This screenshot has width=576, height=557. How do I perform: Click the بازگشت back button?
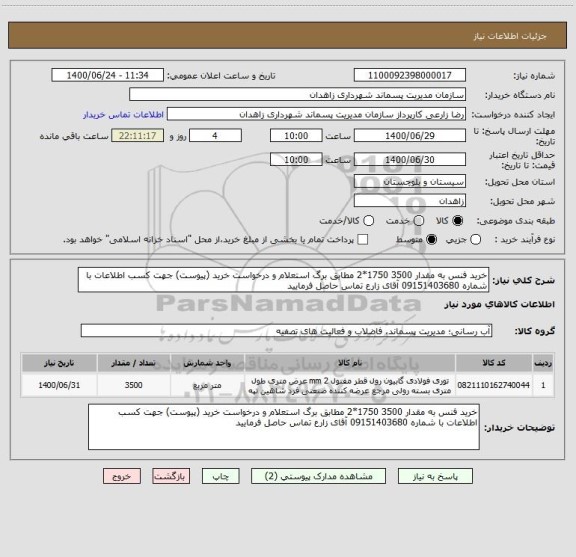(x=171, y=476)
